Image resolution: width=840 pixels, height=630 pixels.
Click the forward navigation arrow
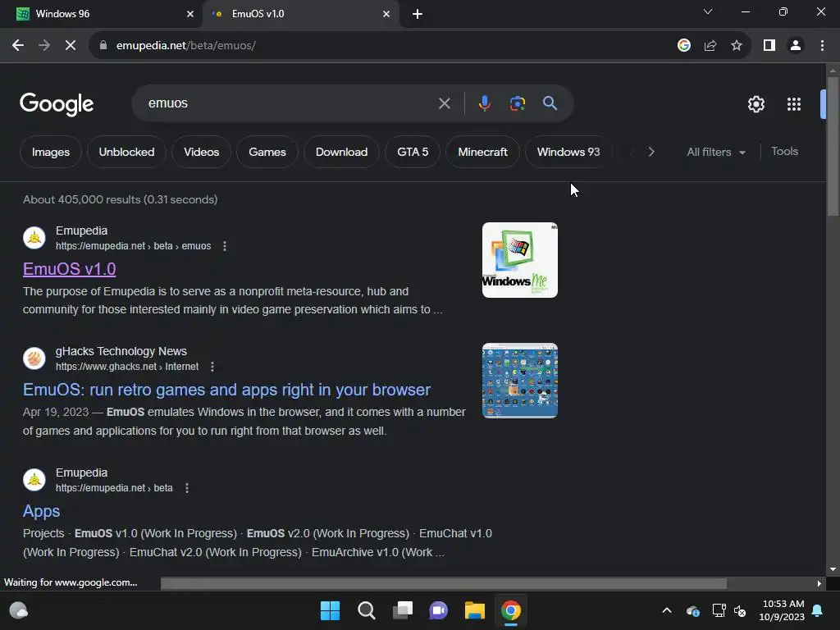click(x=44, y=46)
